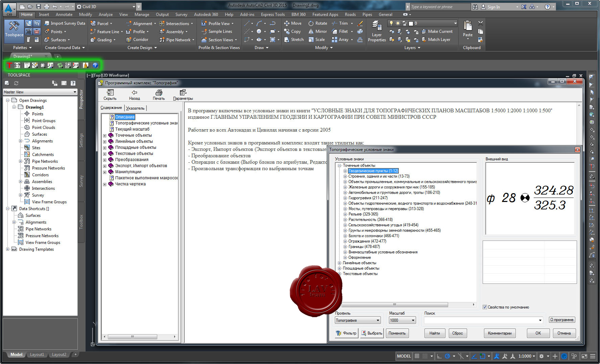Open the Профиль Топография dropdown
The image size is (600, 364).
358,320
